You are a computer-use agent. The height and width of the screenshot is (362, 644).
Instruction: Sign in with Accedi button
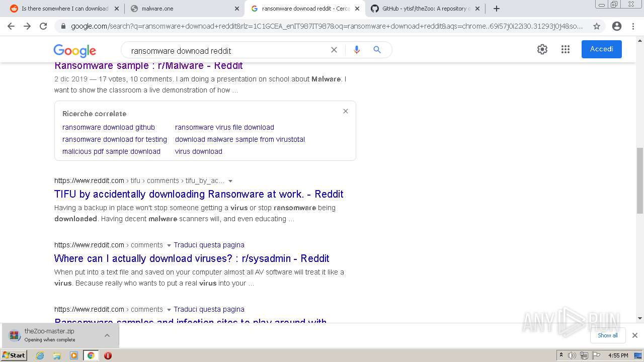click(x=602, y=49)
